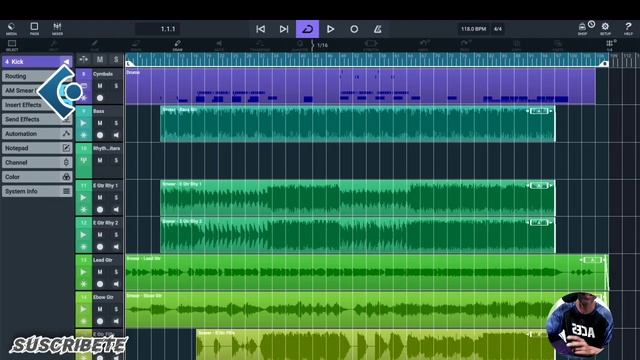Expand the Channel section
Screen dimensions: 640x360
[37, 162]
